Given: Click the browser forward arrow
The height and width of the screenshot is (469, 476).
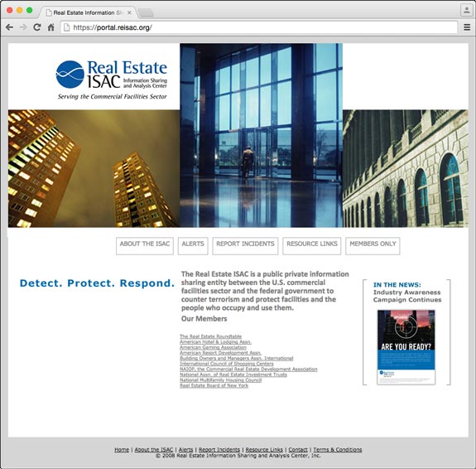Looking at the screenshot, I should 23,27.
